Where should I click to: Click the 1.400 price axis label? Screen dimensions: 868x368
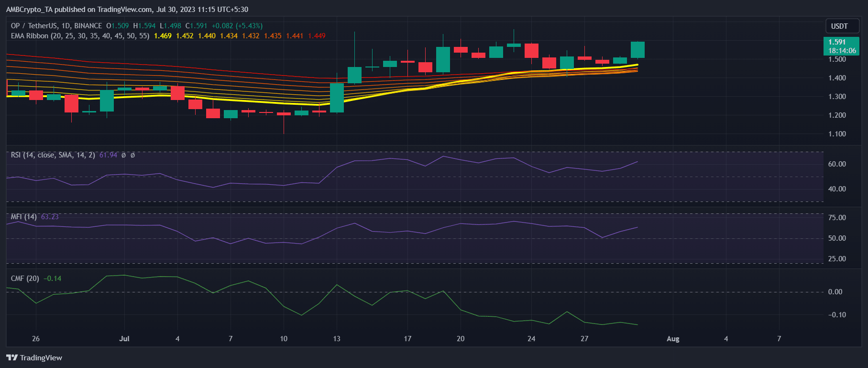coord(837,78)
